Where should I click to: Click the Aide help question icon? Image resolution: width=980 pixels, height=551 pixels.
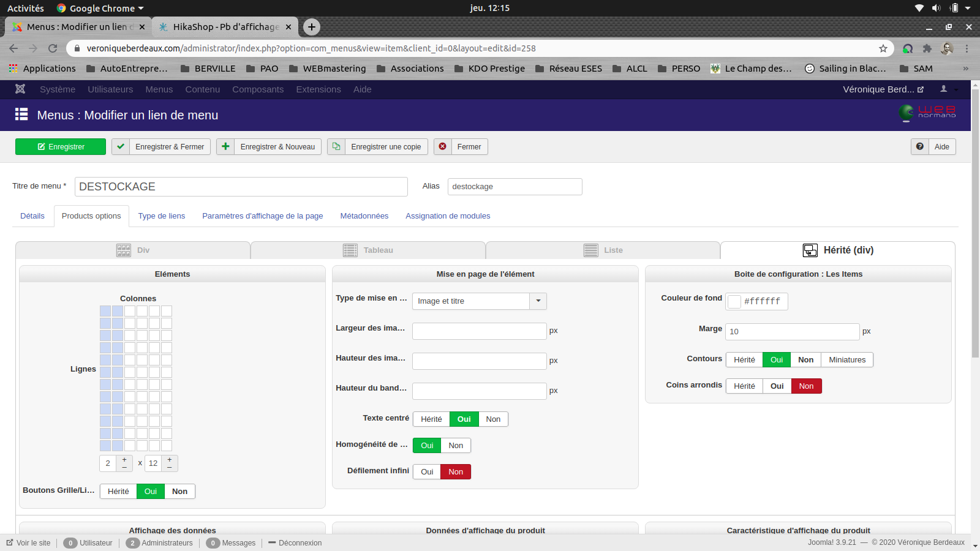[x=920, y=147]
